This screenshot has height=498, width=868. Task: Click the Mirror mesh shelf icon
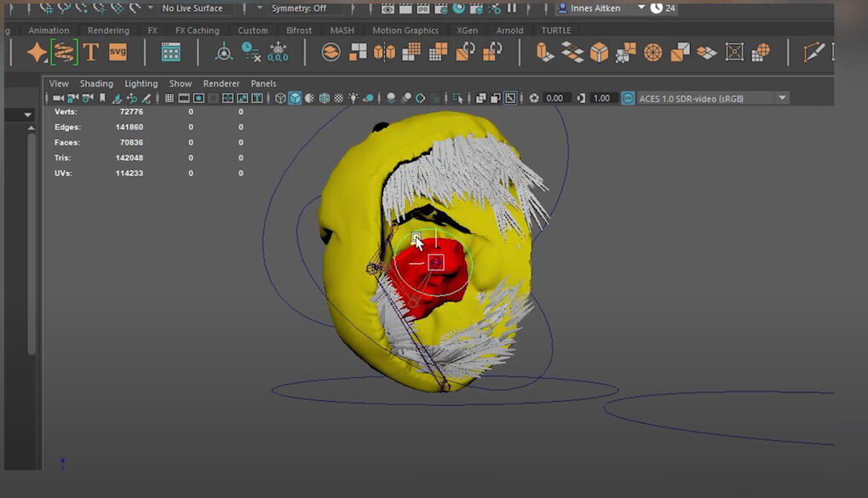[x=384, y=53]
